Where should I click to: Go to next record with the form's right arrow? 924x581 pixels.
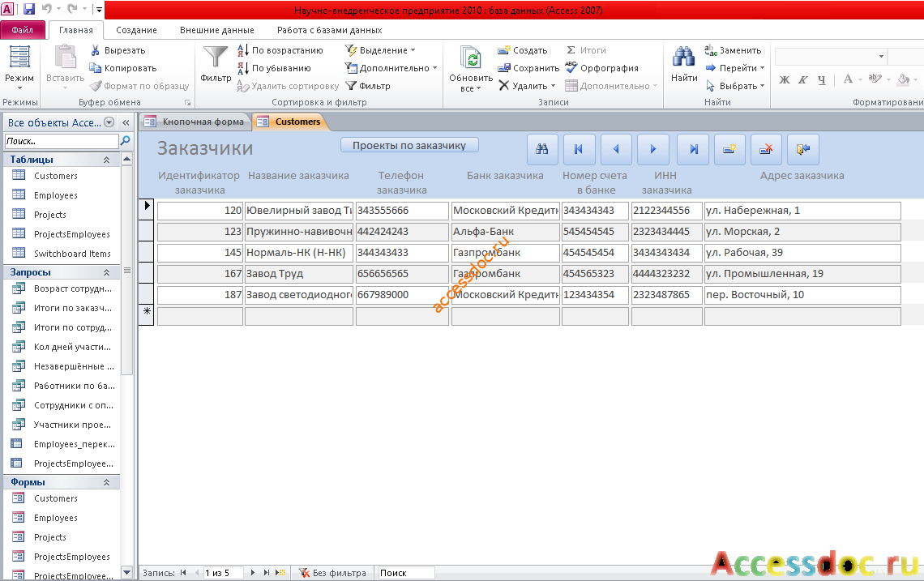653,149
